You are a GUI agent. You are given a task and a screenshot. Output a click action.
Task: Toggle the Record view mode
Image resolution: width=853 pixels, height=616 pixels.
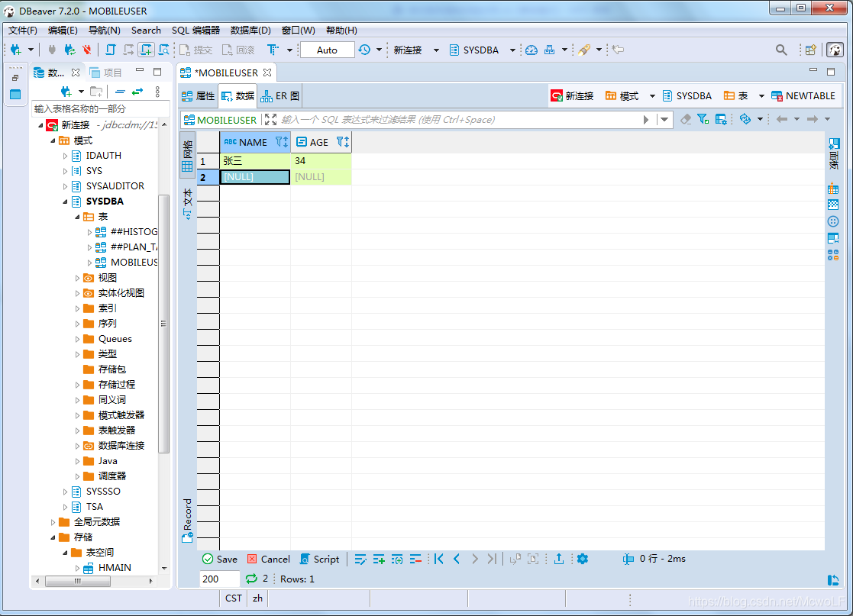pos(187,521)
